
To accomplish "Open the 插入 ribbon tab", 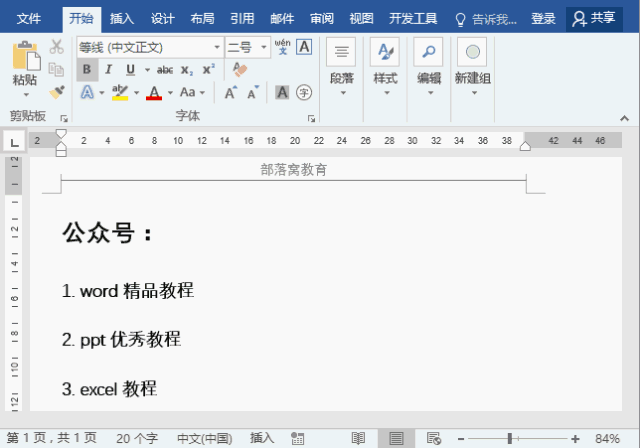I will (122, 18).
